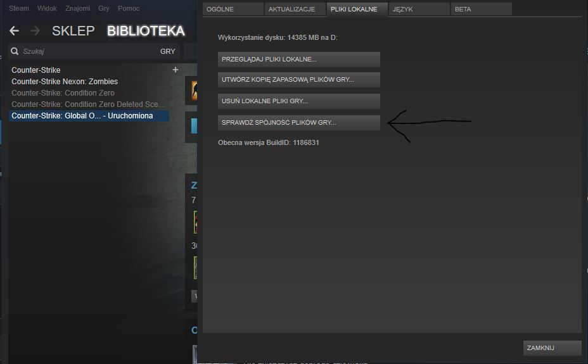Switch to the JĘZYK tab

419,9
